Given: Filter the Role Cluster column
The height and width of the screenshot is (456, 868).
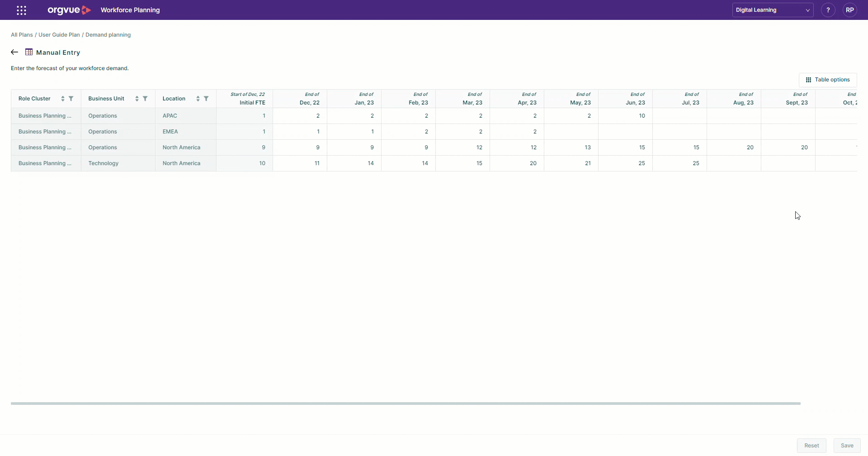Looking at the screenshot, I should (71, 98).
